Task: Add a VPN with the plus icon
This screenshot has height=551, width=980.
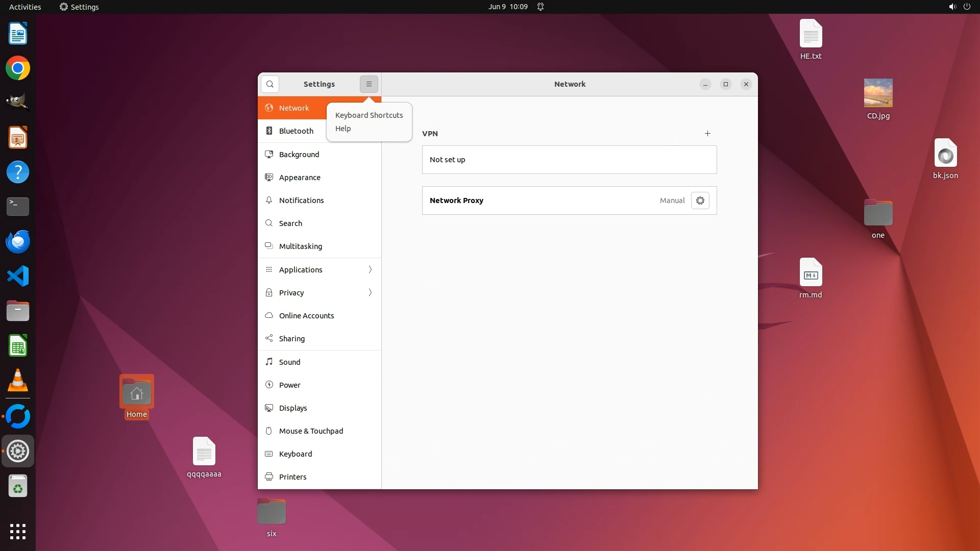Action: coord(707,134)
